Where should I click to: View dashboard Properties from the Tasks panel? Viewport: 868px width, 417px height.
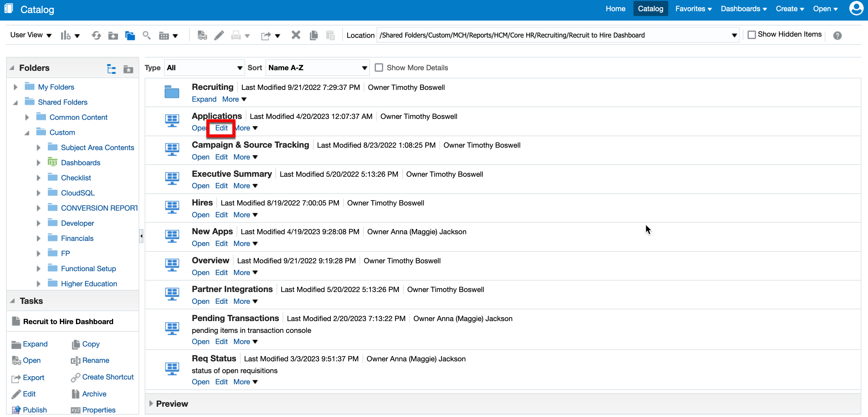[x=99, y=410]
